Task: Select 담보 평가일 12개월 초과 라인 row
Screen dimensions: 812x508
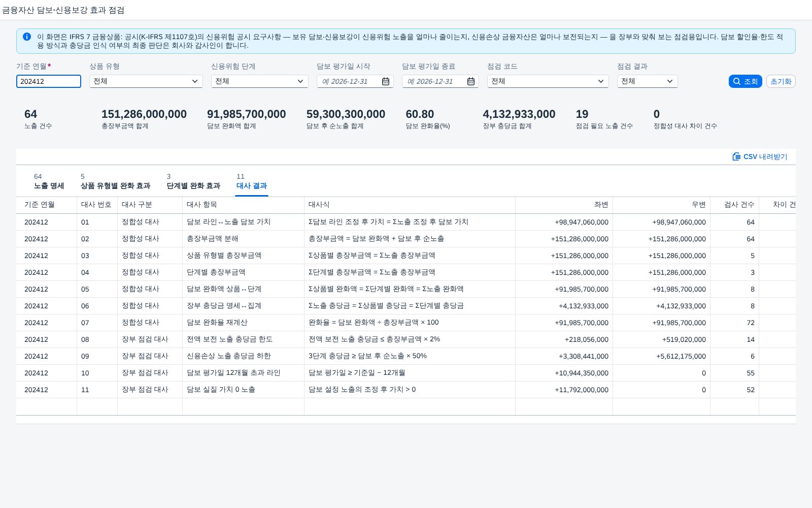Action: click(406, 373)
